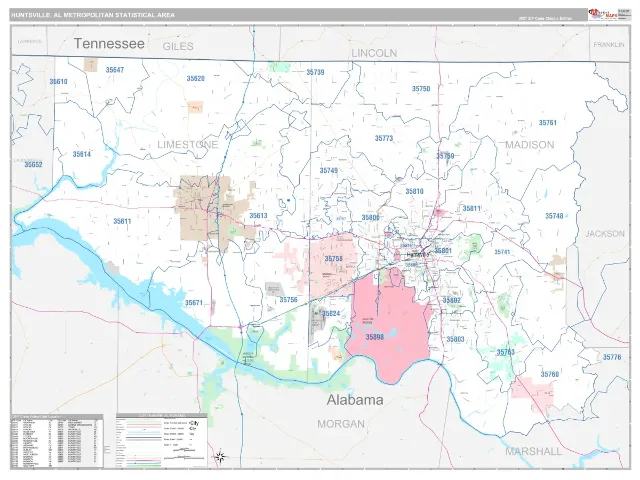This screenshot has height=480, width=640.
Task: Click the FRANKLIN county label
Action: pyautogui.click(x=609, y=44)
